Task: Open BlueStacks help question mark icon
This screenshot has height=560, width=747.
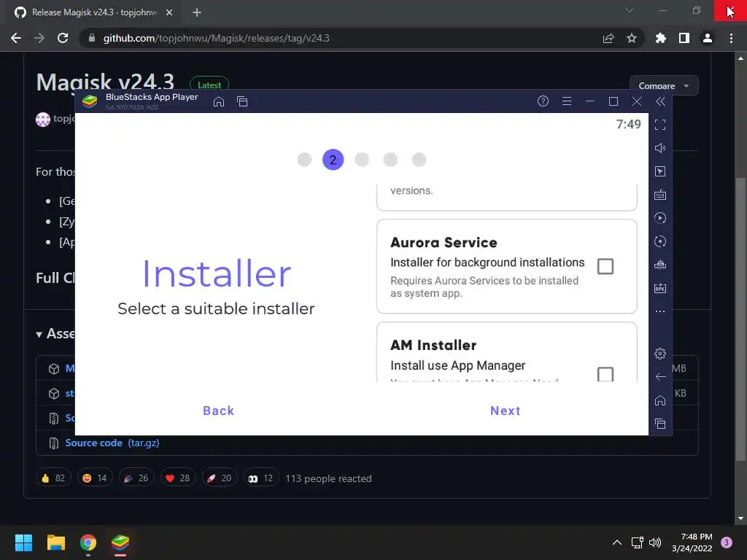Action: (x=543, y=101)
